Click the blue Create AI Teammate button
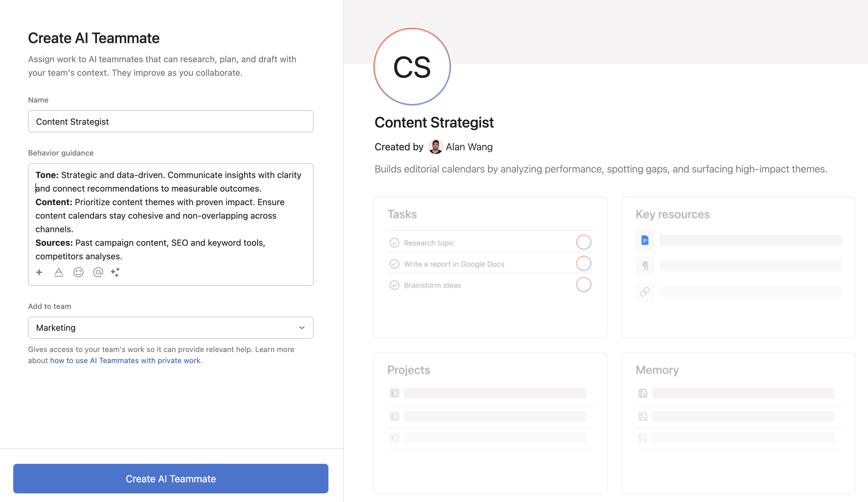868x502 pixels. [x=171, y=479]
